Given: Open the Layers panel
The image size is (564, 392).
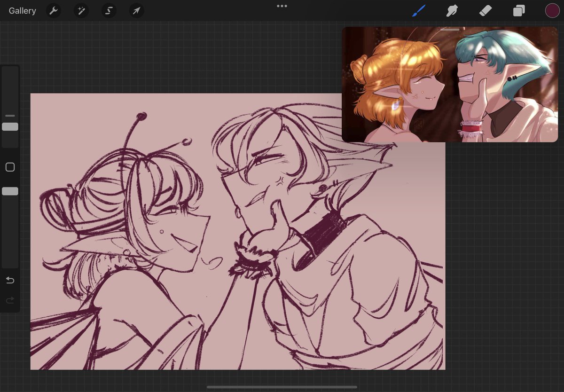Looking at the screenshot, I should point(519,11).
